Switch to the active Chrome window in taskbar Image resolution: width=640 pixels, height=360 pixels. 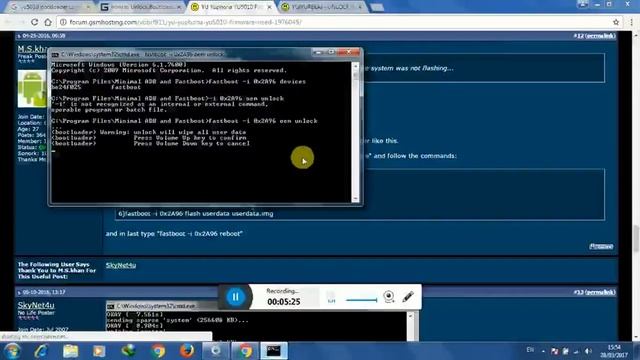245,351
